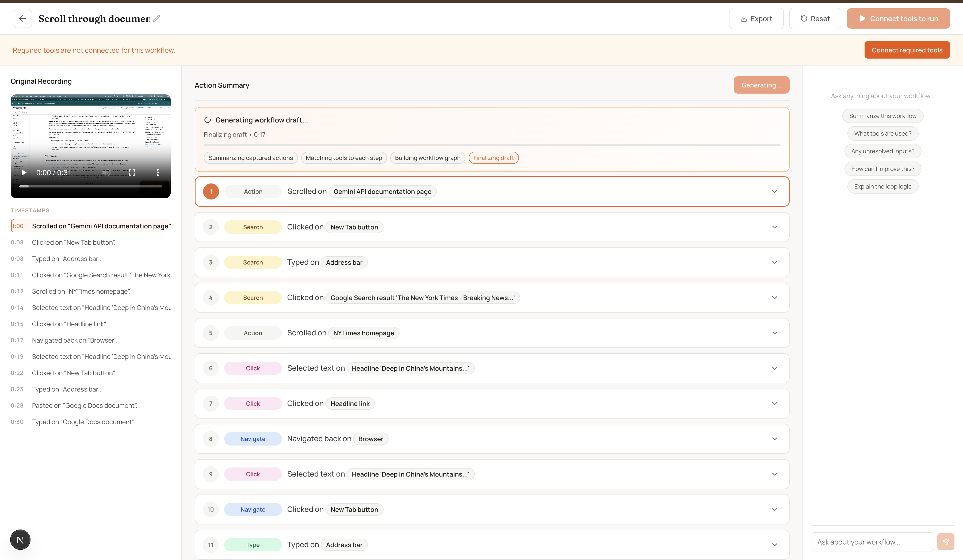Expand step 11 Typed on Address bar
This screenshot has width=963, height=560.
pyautogui.click(x=774, y=545)
